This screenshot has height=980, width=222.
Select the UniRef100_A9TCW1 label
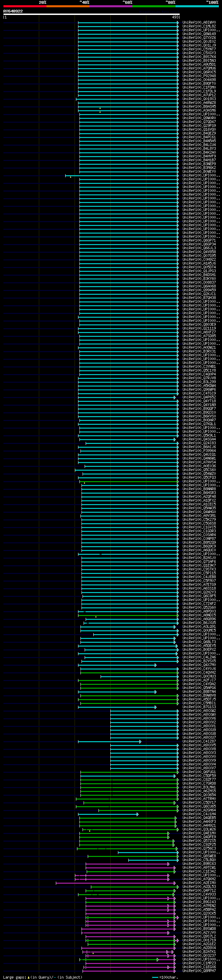(199, 867)
